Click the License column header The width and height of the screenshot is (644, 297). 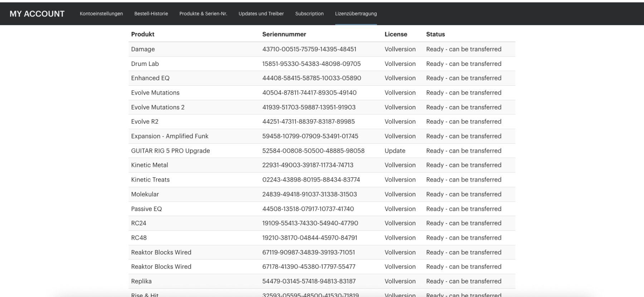point(396,34)
